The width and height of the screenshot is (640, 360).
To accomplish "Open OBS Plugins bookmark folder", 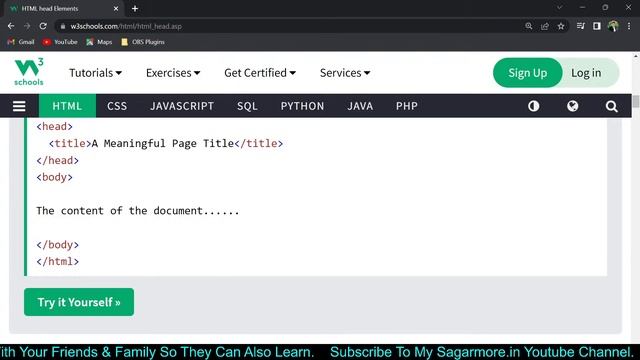I will [x=143, y=42].
